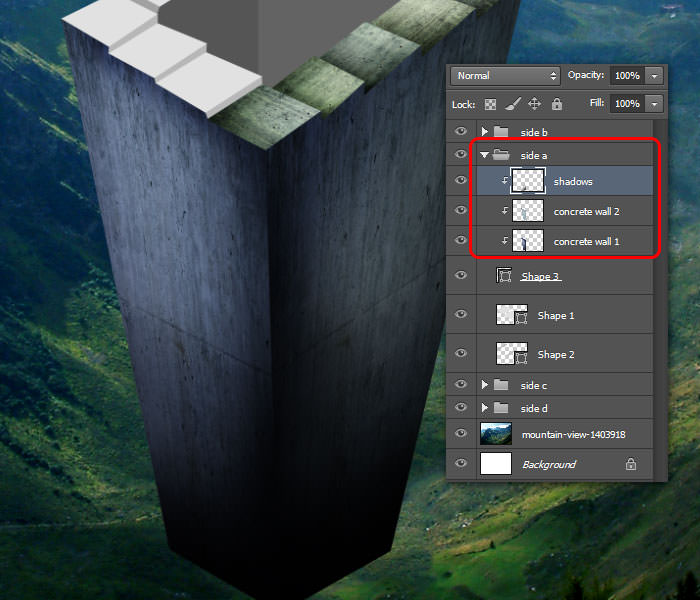Select the Shape 2 layer name

pyautogui.click(x=556, y=354)
